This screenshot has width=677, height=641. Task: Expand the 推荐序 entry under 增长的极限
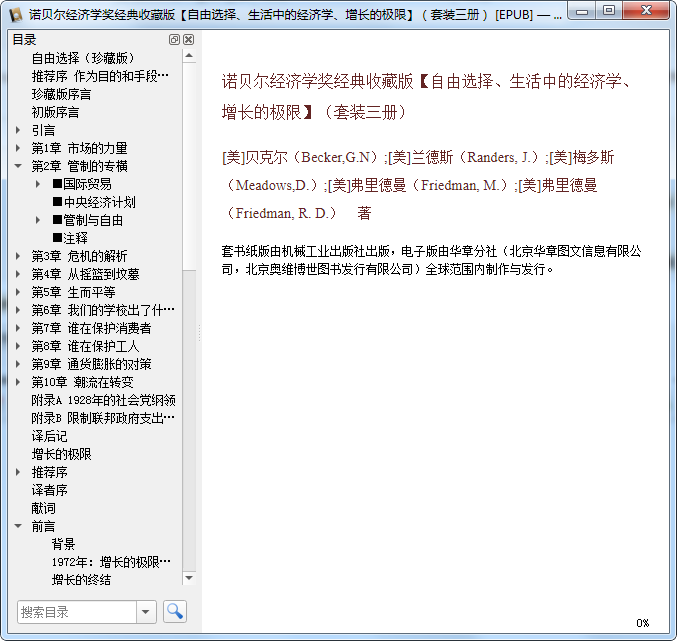point(18,472)
